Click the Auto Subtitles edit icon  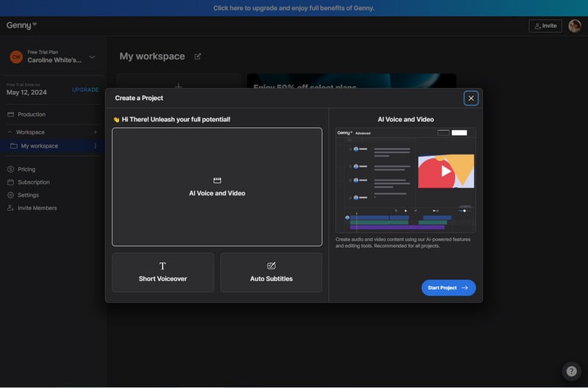click(x=271, y=266)
